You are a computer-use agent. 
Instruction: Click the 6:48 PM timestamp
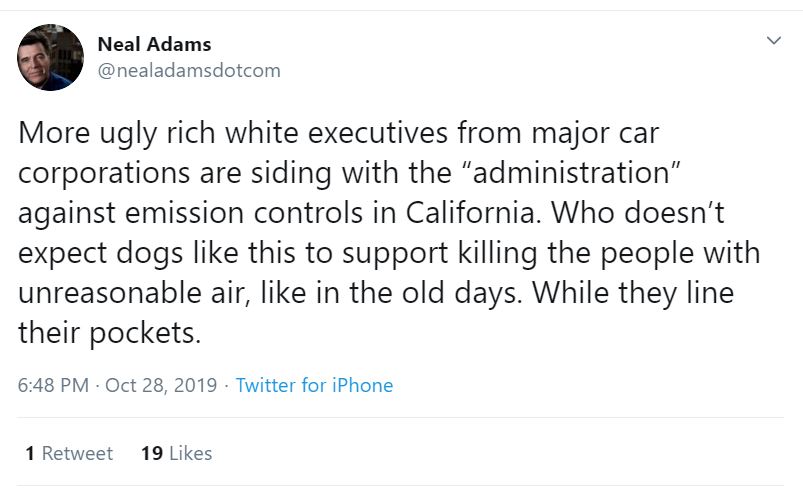(53, 385)
